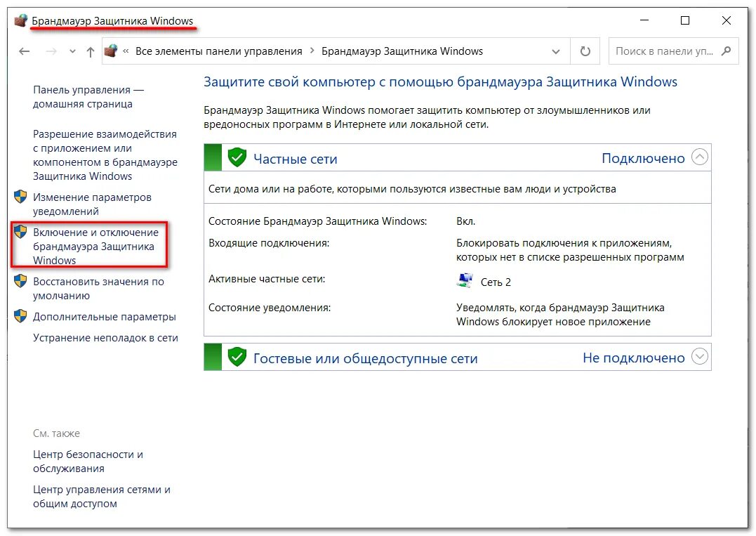
Task: Open 'Включение и отключение брандмауэра Защитника Windows'
Action: [x=95, y=246]
